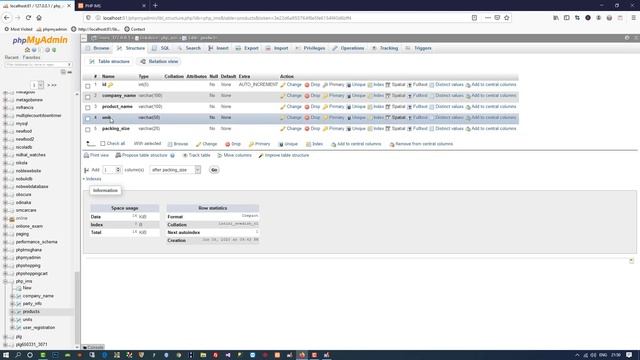
Task: Expand the party_info table node
Action: [12, 304]
